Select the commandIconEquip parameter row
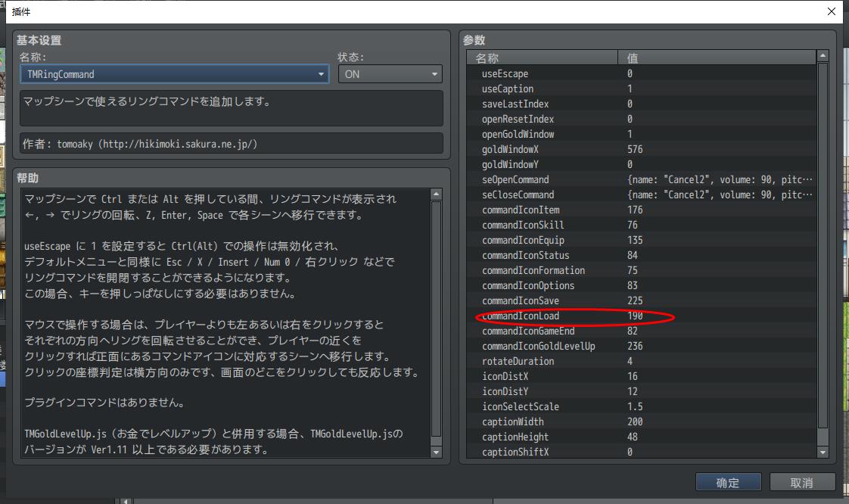Screen dimensions: 849x504 pos(642,241)
